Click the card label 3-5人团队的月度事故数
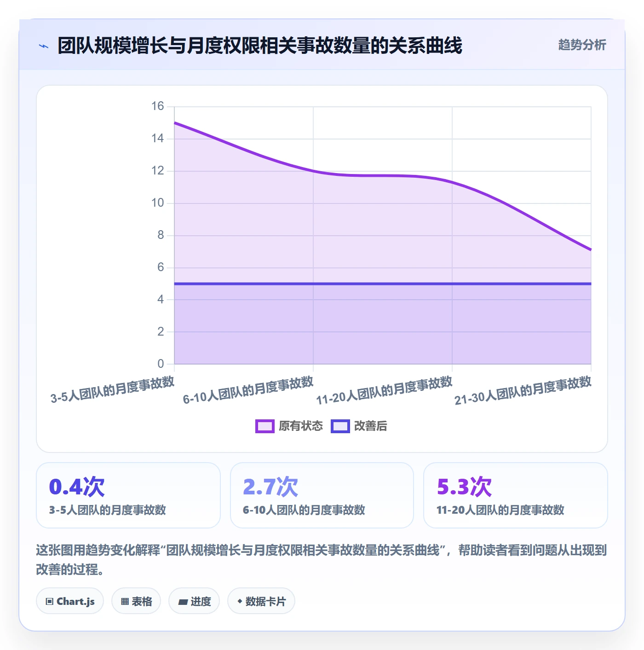The image size is (644, 650). click(x=108, y=510)
